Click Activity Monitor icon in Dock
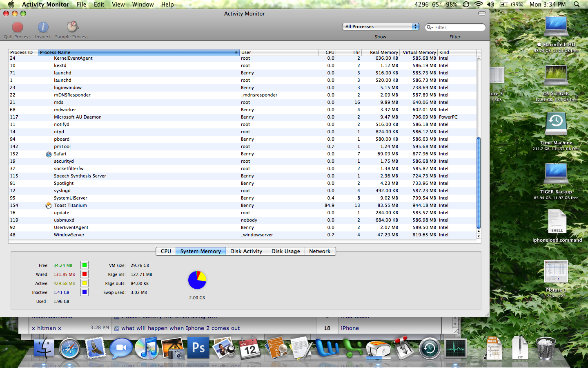The width and height of the screenshot is (588, 368). 455,349
